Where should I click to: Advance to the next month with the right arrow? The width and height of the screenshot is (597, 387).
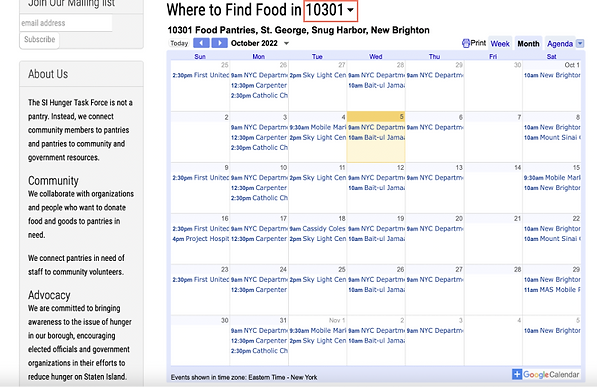219,43
